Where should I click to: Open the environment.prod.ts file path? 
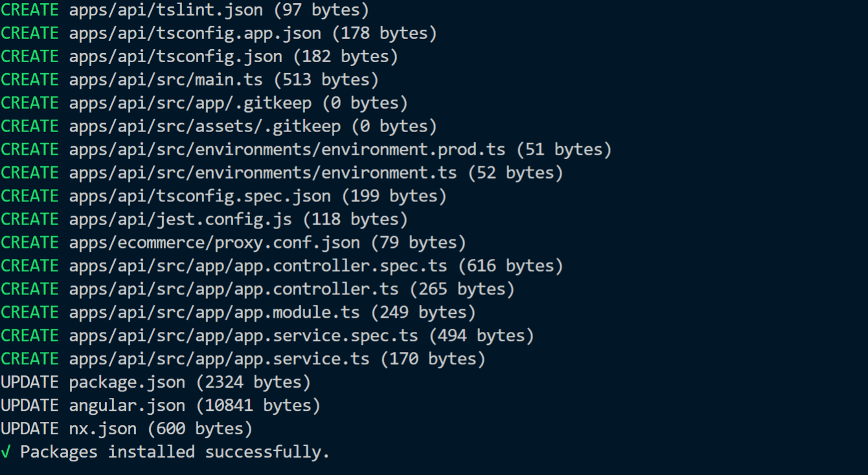click(287, 149)
